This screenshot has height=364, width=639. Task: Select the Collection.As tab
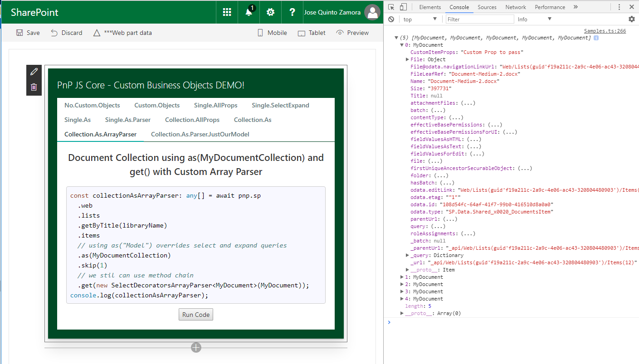(x=253, y=120)
